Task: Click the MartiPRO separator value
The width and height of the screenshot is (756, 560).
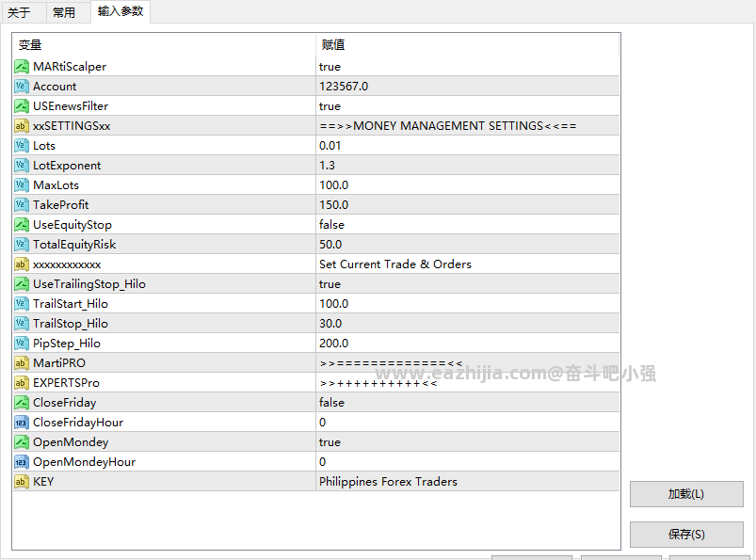Action: tap(391, 363)
